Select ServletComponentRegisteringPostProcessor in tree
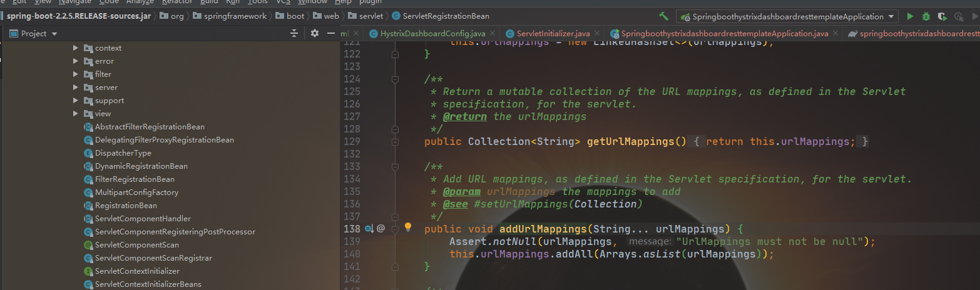Viewport: 980px width, 290px height. [175, 232]
